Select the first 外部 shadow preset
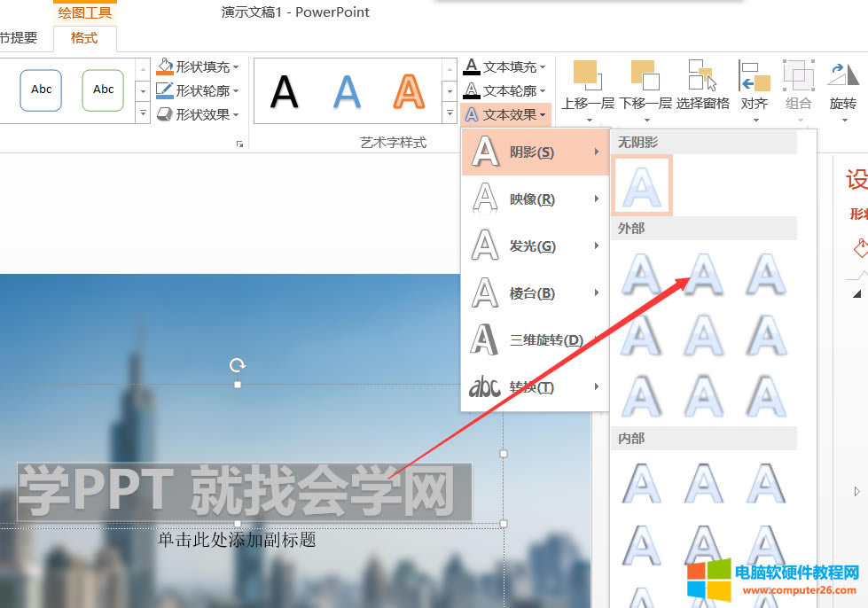 (x=641, y=275)
